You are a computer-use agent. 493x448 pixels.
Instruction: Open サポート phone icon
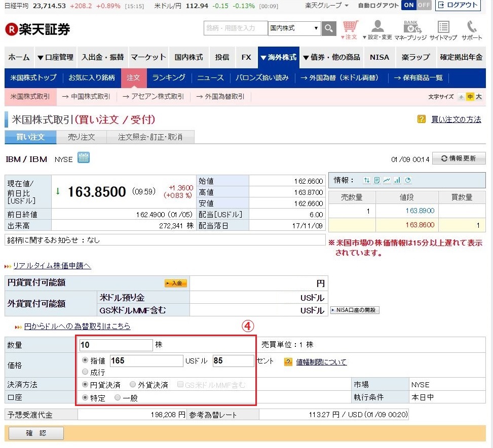point(472,30)
